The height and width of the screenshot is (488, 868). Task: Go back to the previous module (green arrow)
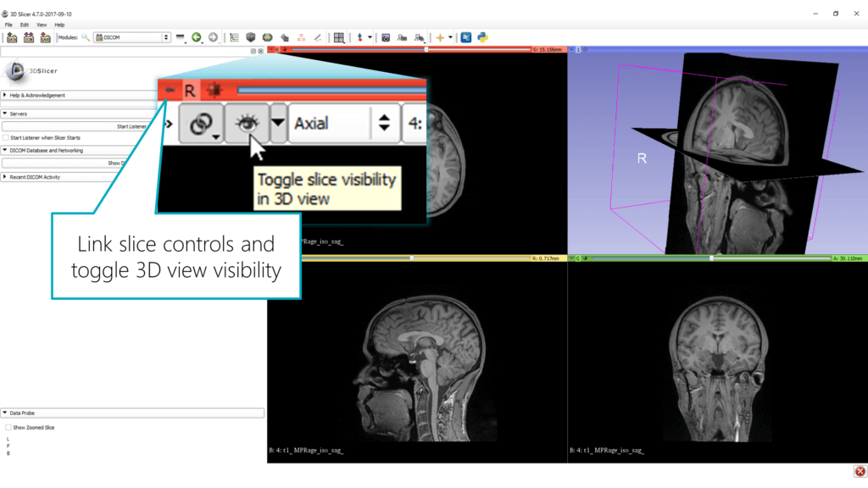[197, 37]
